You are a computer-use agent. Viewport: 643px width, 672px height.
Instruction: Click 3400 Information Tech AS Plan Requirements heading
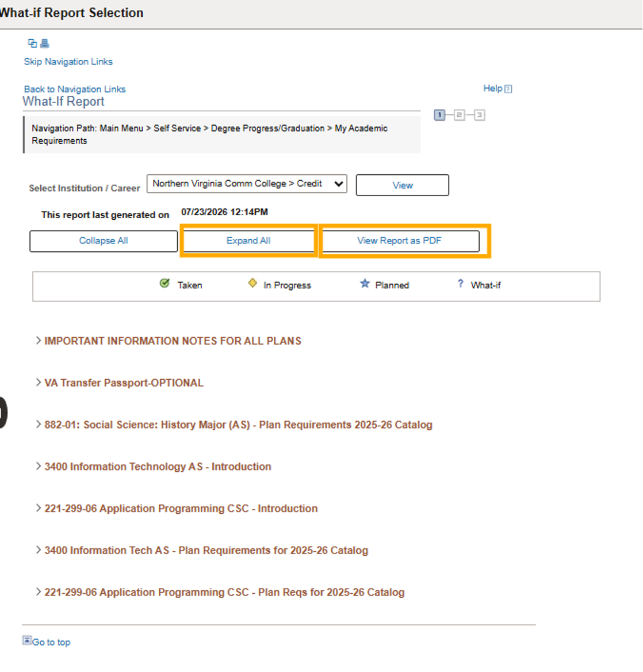(206, 551)
